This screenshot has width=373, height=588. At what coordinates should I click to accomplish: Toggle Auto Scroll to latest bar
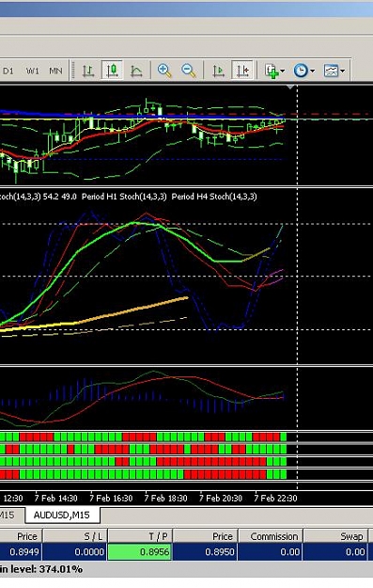(x=218, y=71)
